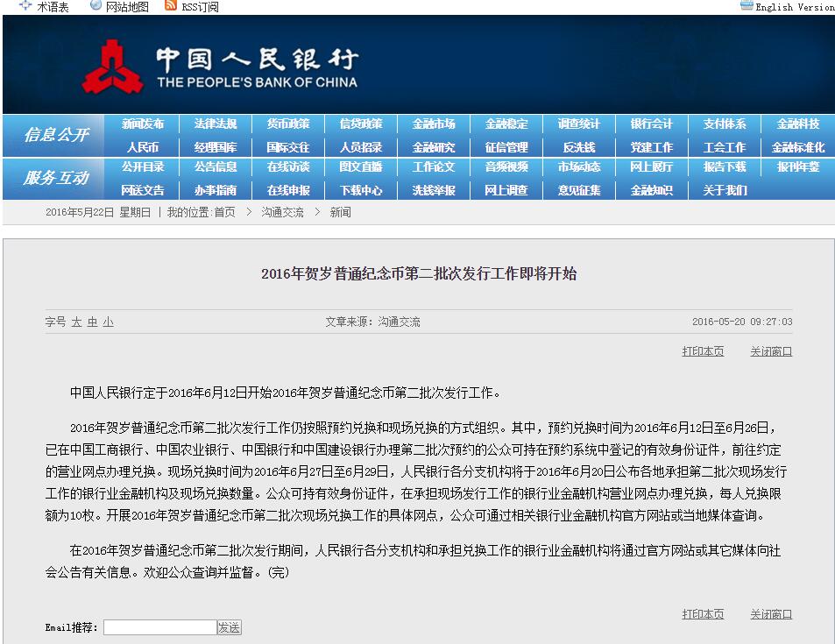Open the 金融研究 menu item
The image size is (835, 644).
point(434,147)
